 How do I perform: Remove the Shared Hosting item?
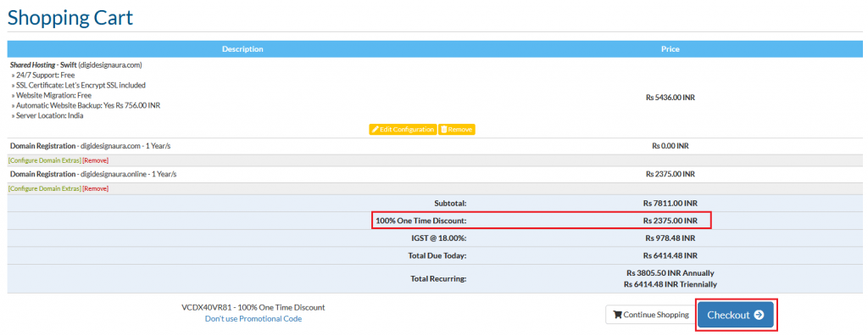[457, 129]
